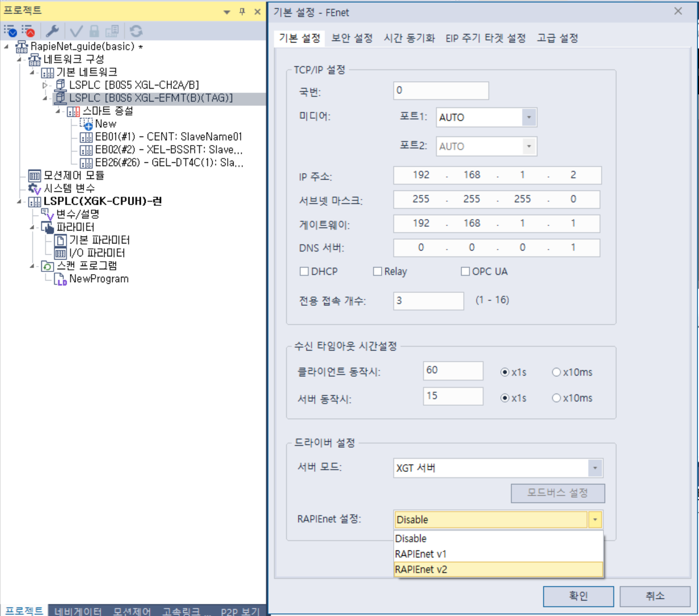Select x1s radio for 클라이언트 동작시

pyautogui.click(x=506, y=371)
